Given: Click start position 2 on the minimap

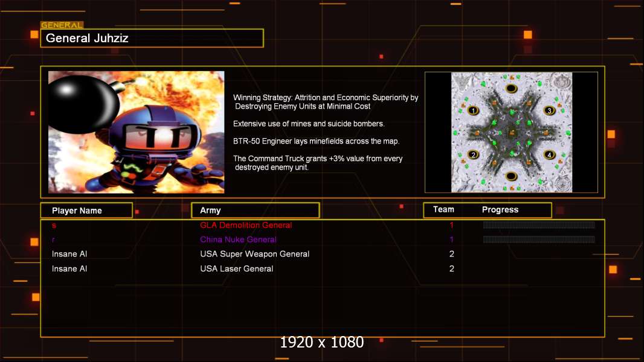Looking at the screenshot, I should tap(473, 154).
